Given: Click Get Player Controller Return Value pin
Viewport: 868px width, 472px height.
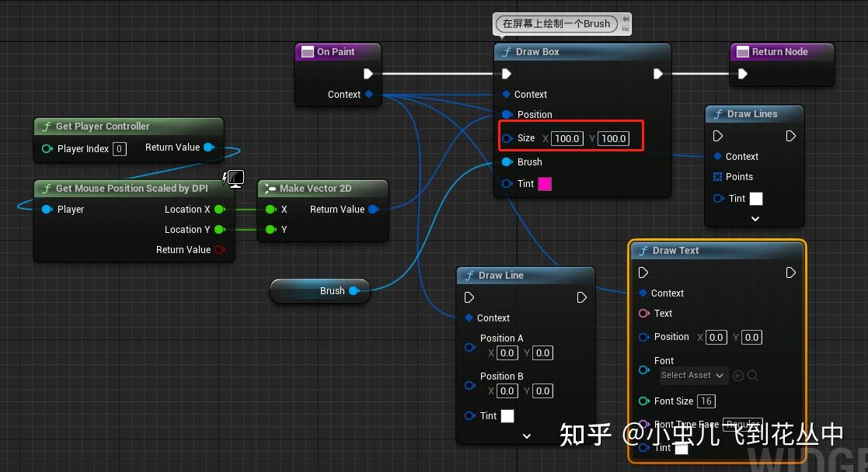Looking at the screenshot, I should coord(209,147).
